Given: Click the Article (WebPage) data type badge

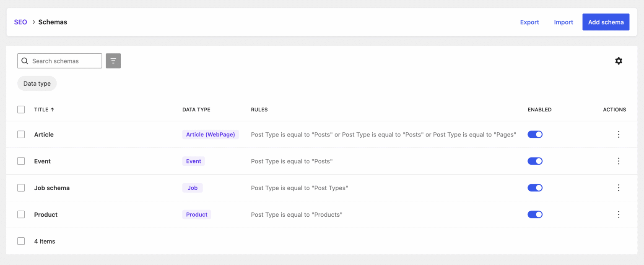Looking at the screenshot, I should [210, 134].
